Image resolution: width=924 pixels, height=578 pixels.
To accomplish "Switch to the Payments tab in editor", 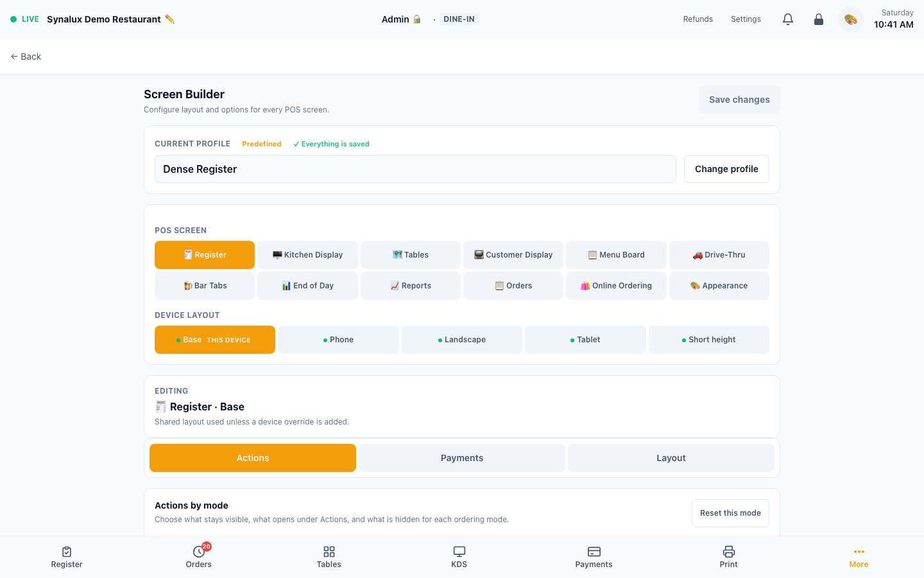I will pyautogui.click(x=462, y=458).
